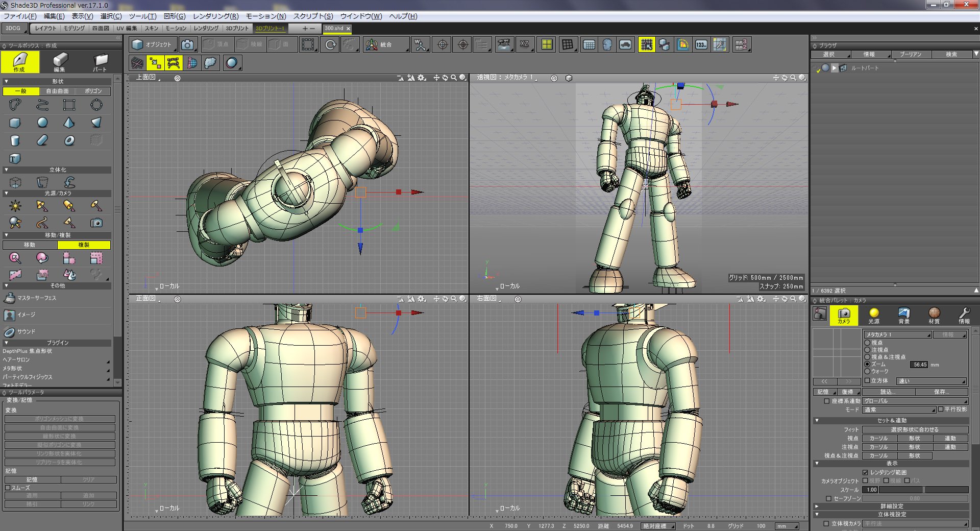Open the Meta Camera 1 dropdown
Image resolution: width=980 pixels, height=531 pixels.
[x=898, y=334]
